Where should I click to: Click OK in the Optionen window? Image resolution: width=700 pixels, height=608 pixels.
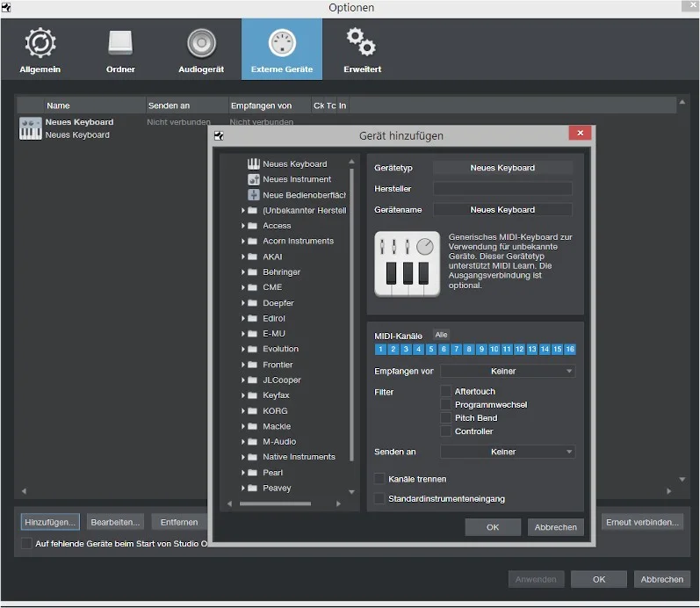point(599,579)
